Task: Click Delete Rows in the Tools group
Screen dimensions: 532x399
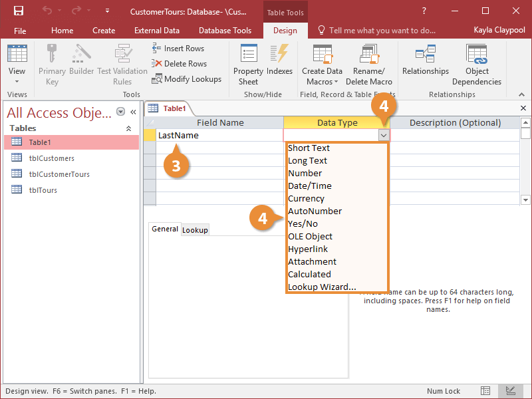Action: (x=180, y=63)
